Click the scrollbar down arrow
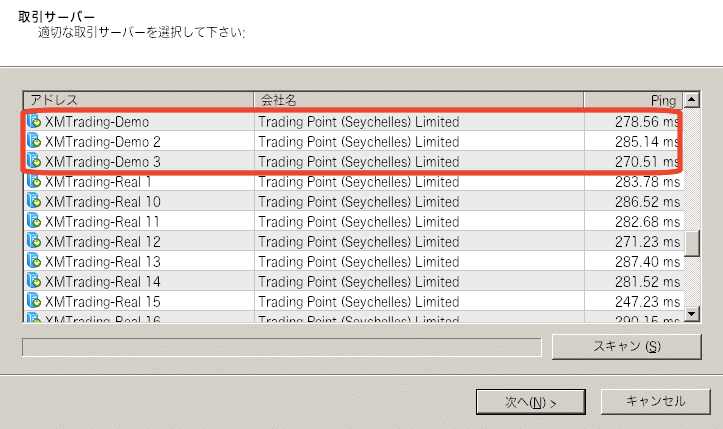723x429 pixels. pos(692,314)
